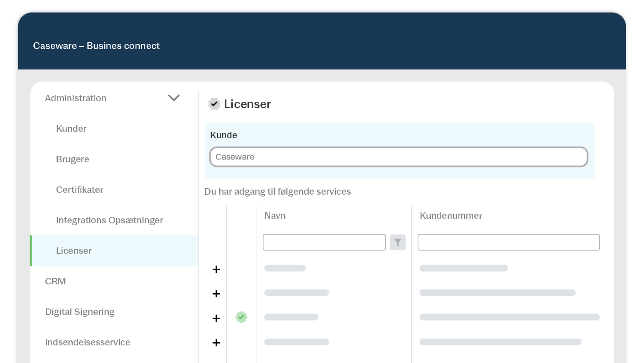Focus the Kundenummer filter text box
Screen dimensions: 644x363
click(508, 242)
